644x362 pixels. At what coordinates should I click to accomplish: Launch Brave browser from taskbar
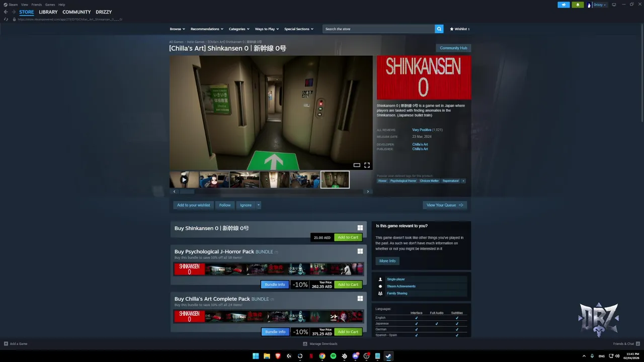(278, 356)
